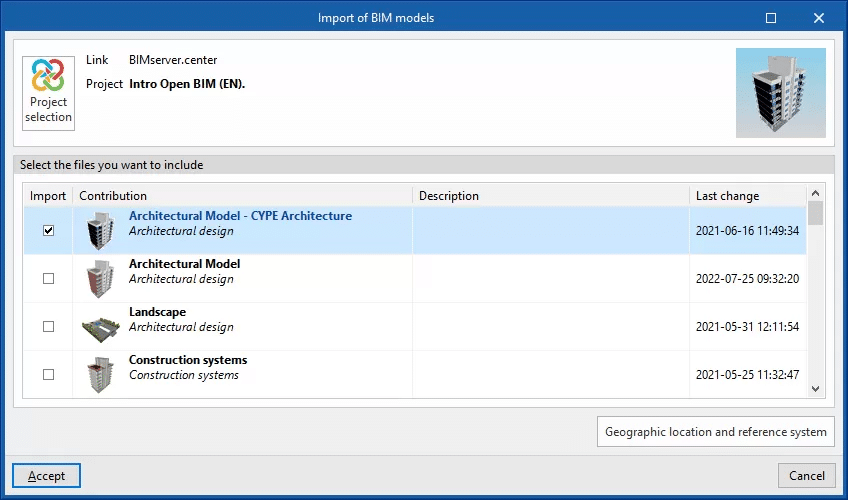
Task: Uncheck the Architectural Model - CYPE Architecture import checkbox
Action: [x=49, y=231]
